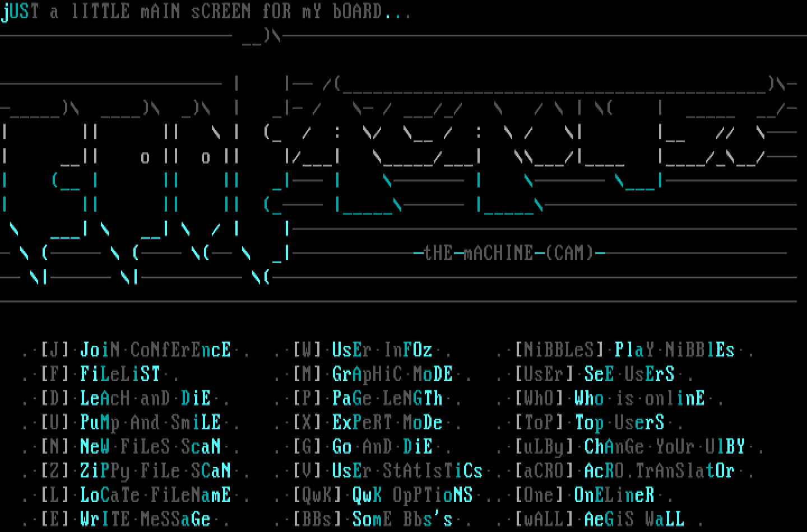
Task: Open the Top Users list
Action: click(x=619, y=422)
